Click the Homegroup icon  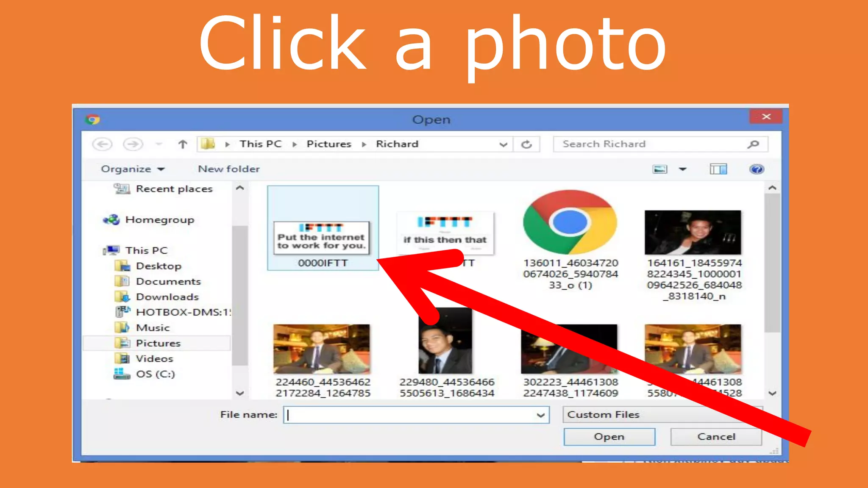(x=111, y=220)
